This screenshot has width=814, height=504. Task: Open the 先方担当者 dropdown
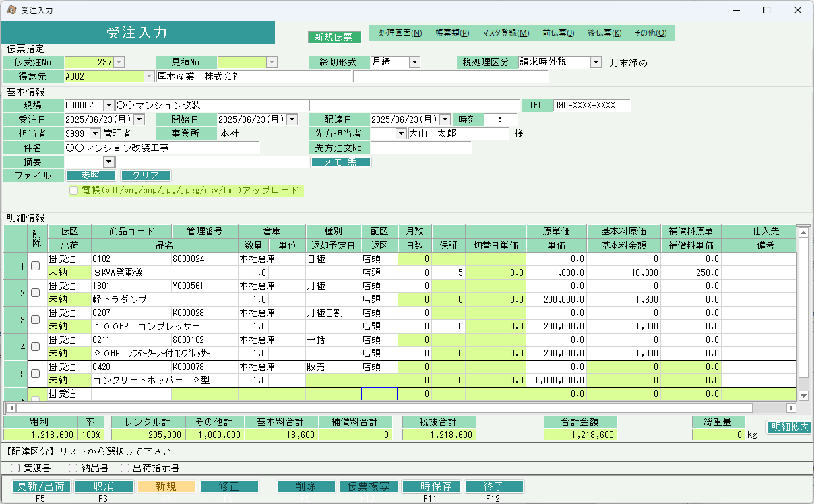(402, 133)
